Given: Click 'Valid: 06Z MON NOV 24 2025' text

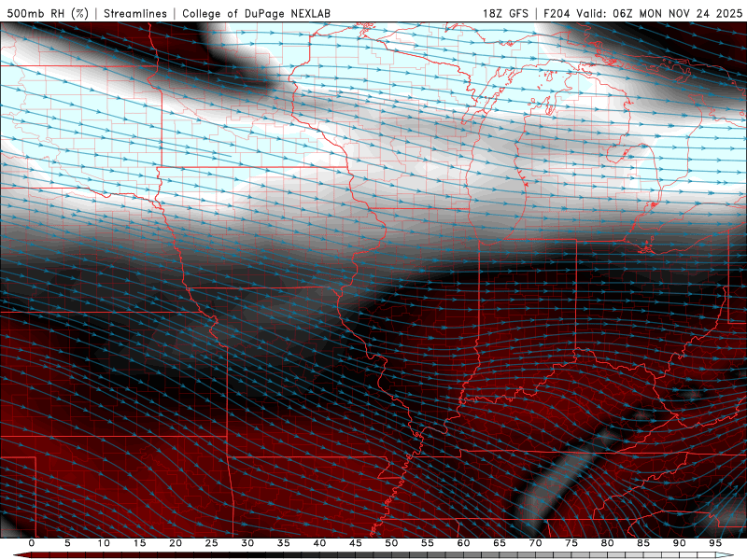Looking at the screenshot, I should point(659,13).
